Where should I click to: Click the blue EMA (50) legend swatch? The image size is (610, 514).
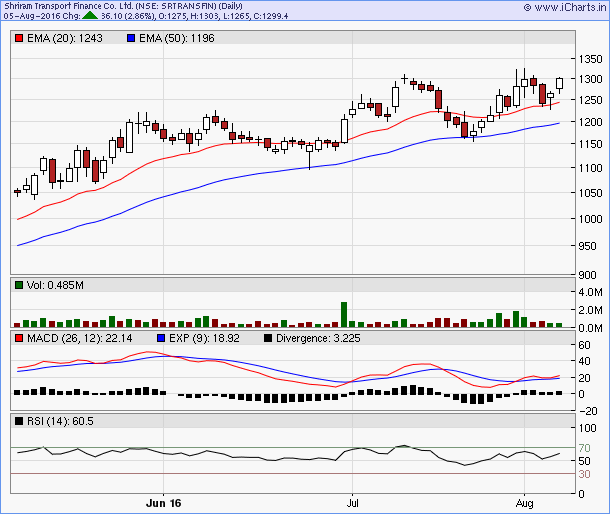click(x=131, y=38)
